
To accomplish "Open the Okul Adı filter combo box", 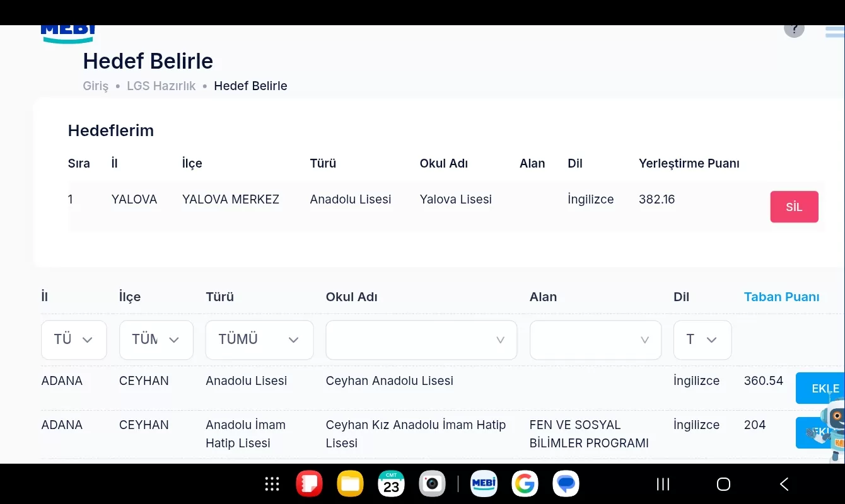I will coord(421,340).
